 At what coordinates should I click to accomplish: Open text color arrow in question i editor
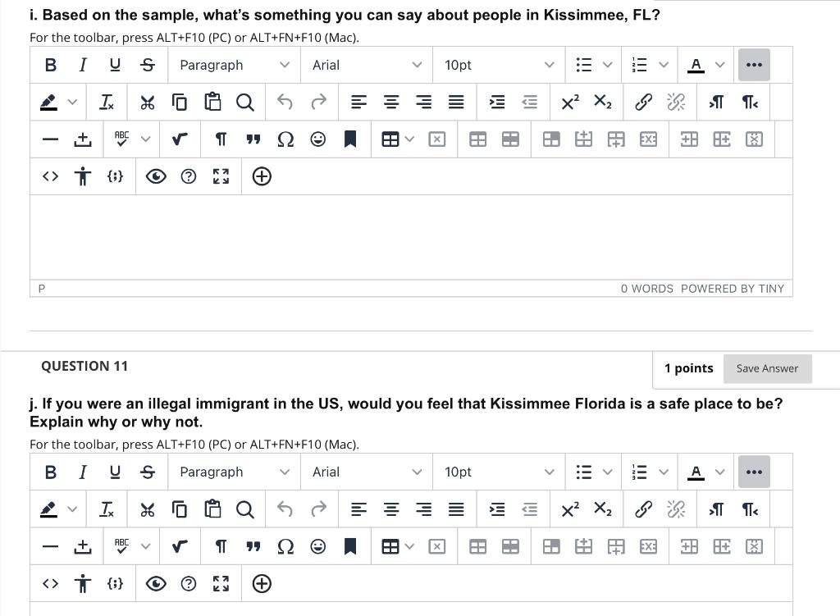(x=720, y=65)
